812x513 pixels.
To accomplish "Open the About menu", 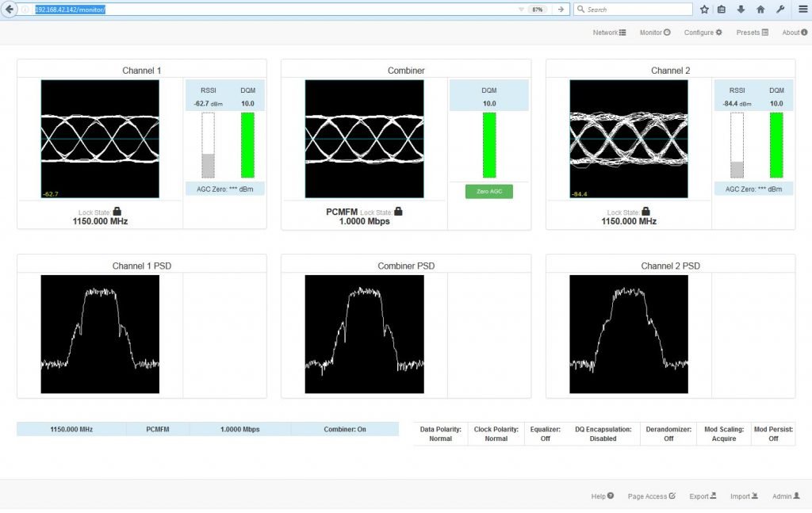I will (x=795, y=32).
